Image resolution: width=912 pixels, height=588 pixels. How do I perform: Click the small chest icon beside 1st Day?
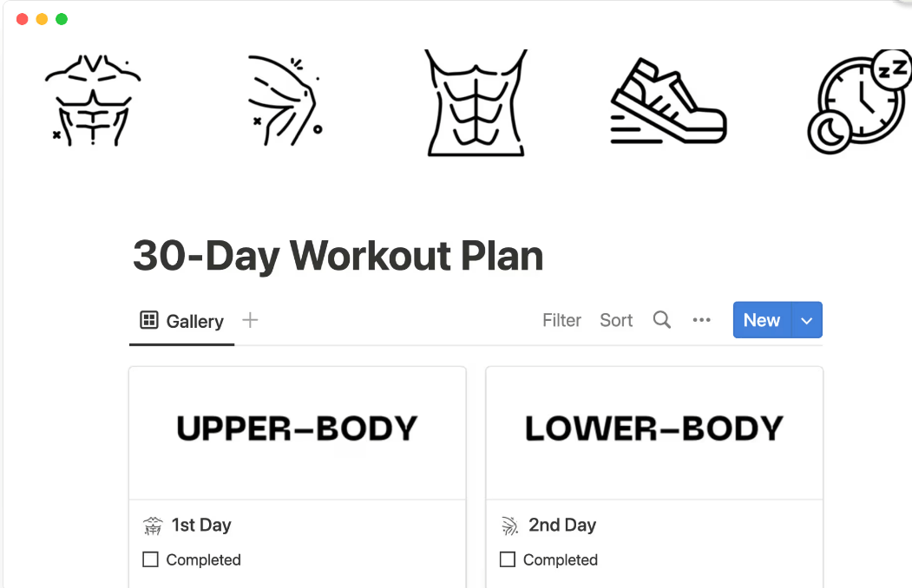click(x=153, y=526)
